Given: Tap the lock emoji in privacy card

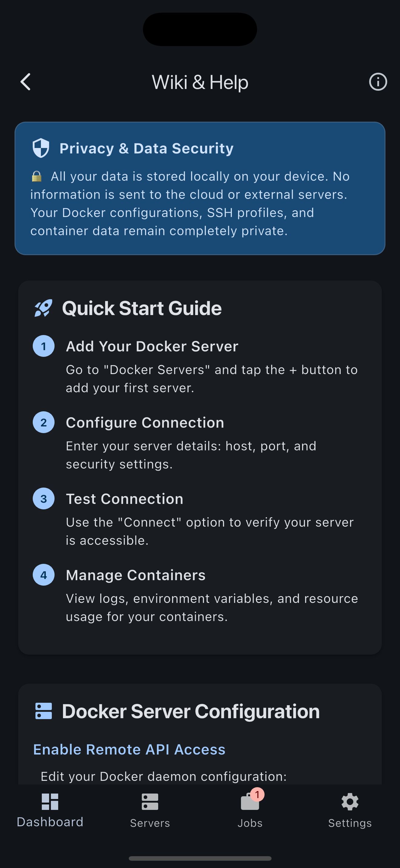Looking at the screenshot, I should (x=37, y=176).
